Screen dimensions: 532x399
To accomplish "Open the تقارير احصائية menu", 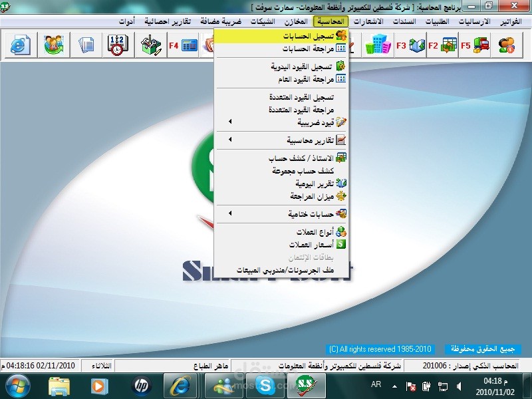I will pyautogui.click(x=168, y=21).
